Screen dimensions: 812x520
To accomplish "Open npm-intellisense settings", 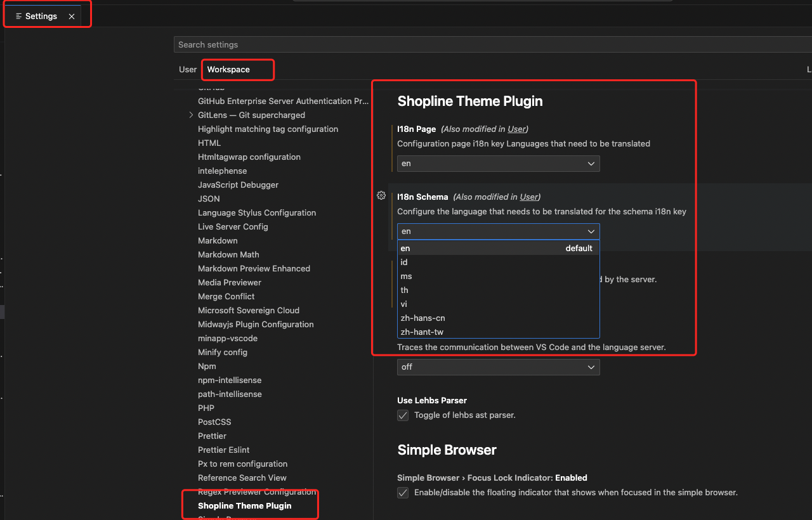I will pyautogui.click(x=230, y=380).
